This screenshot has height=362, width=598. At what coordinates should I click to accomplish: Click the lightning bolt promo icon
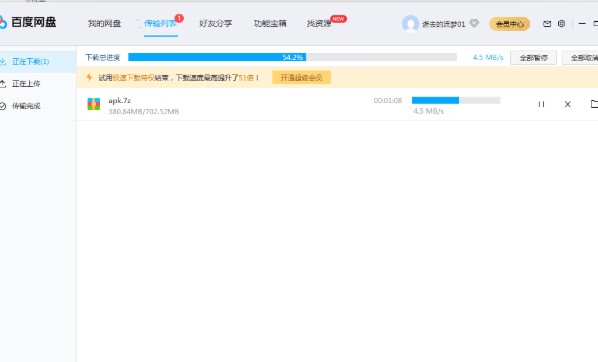click(x=89, y=77)
